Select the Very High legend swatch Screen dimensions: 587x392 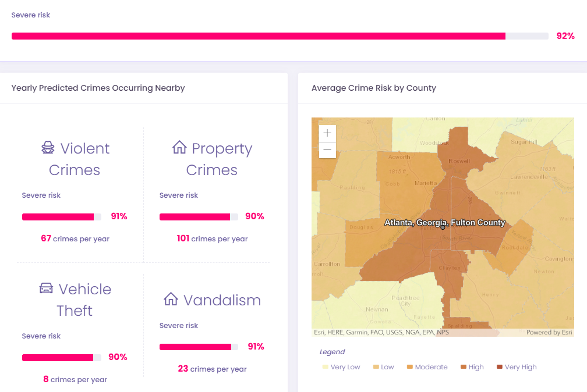pyautogui.click(x=500, y=367)
